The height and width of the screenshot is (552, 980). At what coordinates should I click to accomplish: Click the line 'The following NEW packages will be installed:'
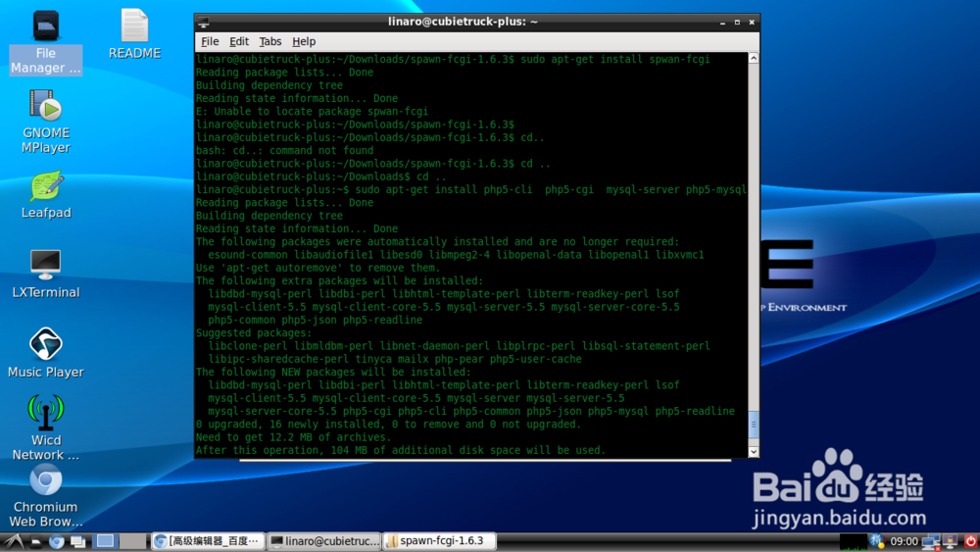pos(333,372)
